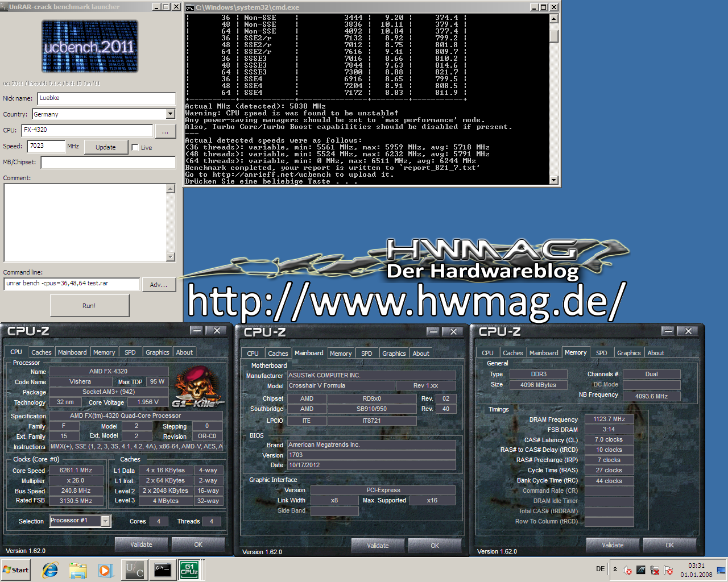The image size is (728, 582).
Task: Switch to SPD tab in middle CPU-Z window
Action: pos(367,354)
